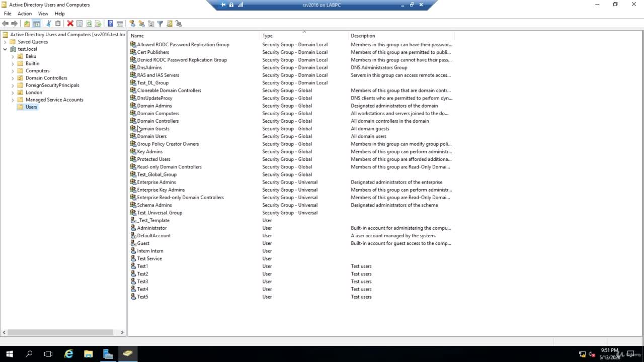This screenshot has width=644, height=362.
Task: Open Help via blue question mark icon
Action: [111, 24]
